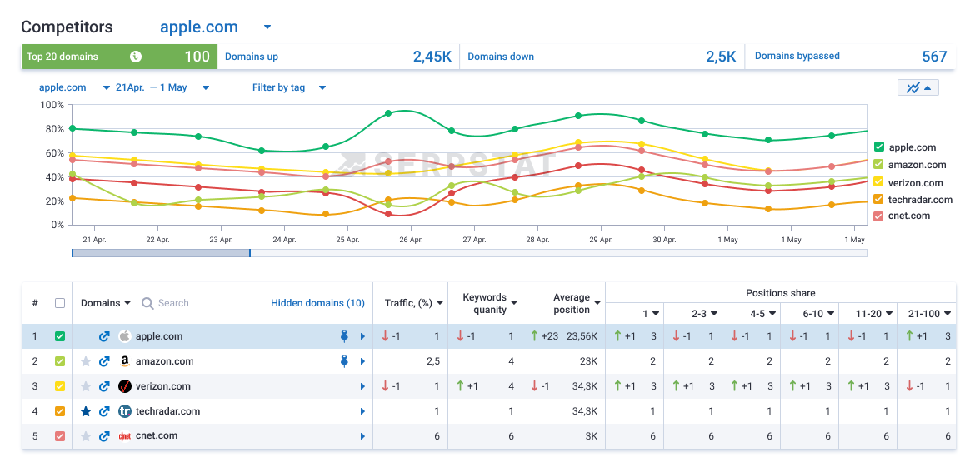The width and height of the screenshot is (980, 472).
Task: Unstar the techradar.com domain
Action: (x=86, y=411)
